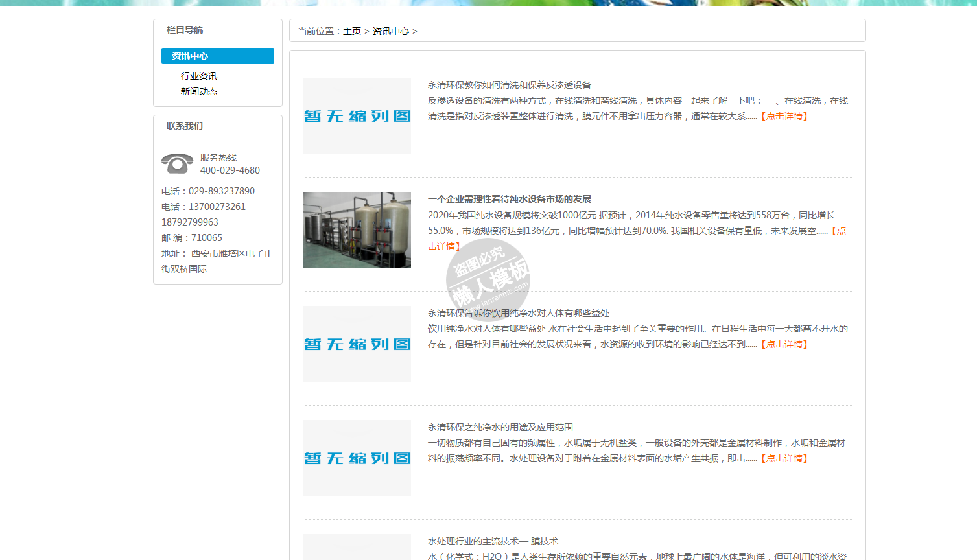Click the phone number 029-893237890
Viewport: 977px width, 560px height.
(222, 191)
